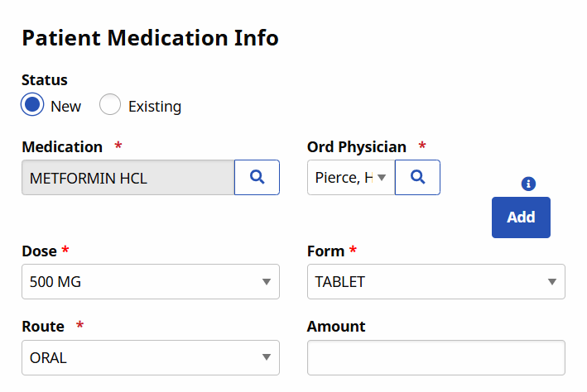Click the Route dropdown arrow
Screen dimensions: 587x392
tap(267, 357)
